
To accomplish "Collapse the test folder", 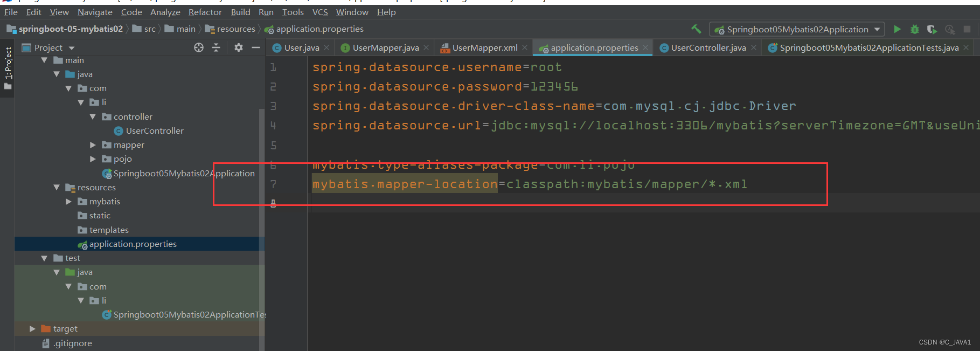I will tap(45, 258).
